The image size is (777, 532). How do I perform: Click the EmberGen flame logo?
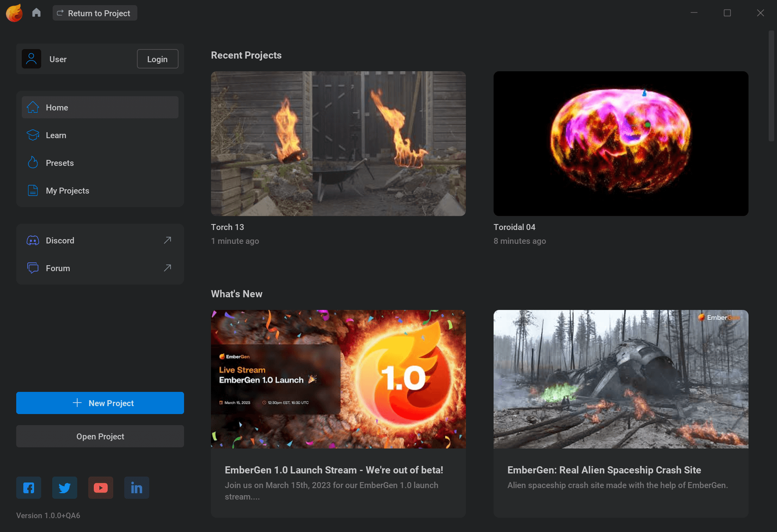pos(14,12)
